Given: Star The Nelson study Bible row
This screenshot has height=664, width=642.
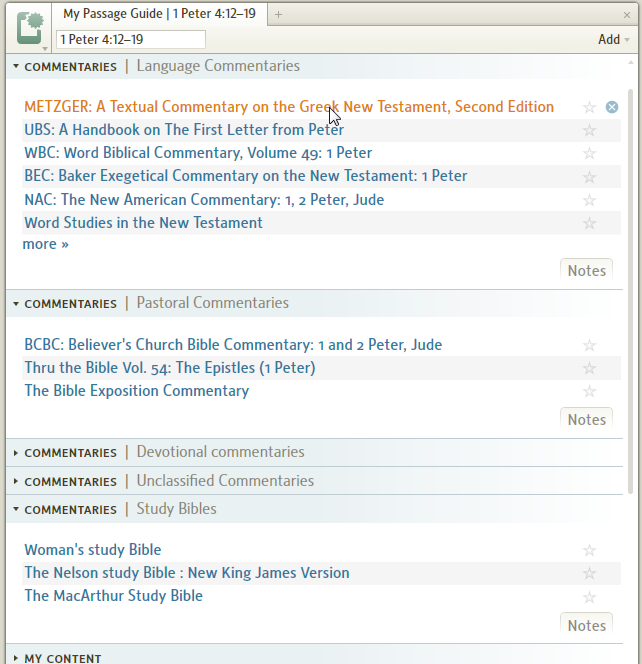Looking at the screenshot, I should (x=589, y=573).
